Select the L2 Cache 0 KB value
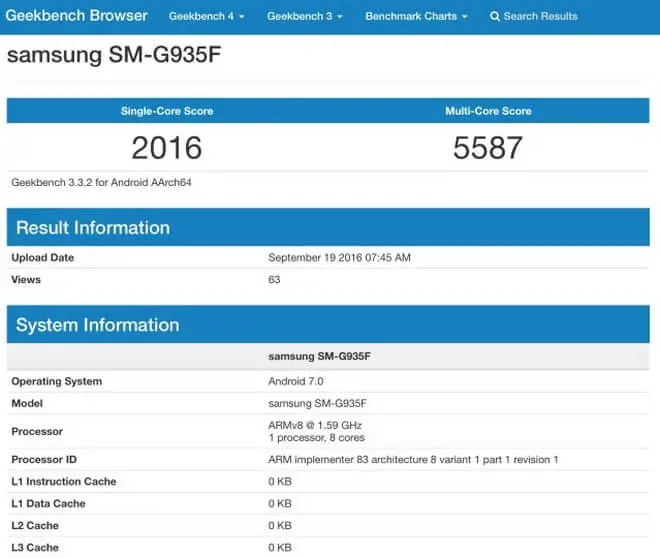 click(x=280, y=526)
